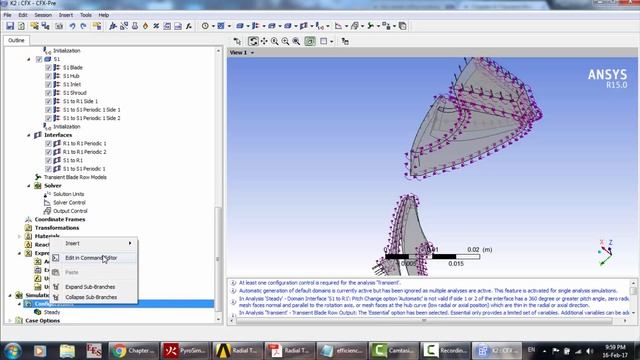Click the zoom out viewer icon
Screen dimensions: 640x360
pyautogui.click(x=285, y=41)
